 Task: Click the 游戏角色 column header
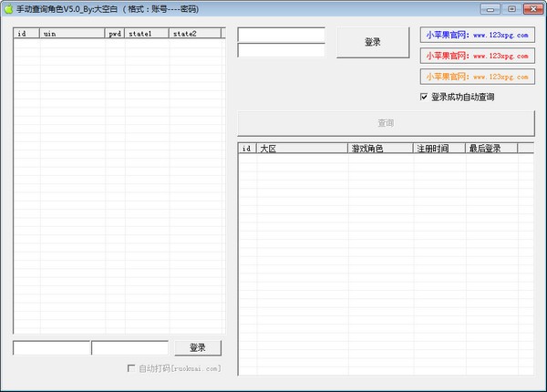(380, 149)
